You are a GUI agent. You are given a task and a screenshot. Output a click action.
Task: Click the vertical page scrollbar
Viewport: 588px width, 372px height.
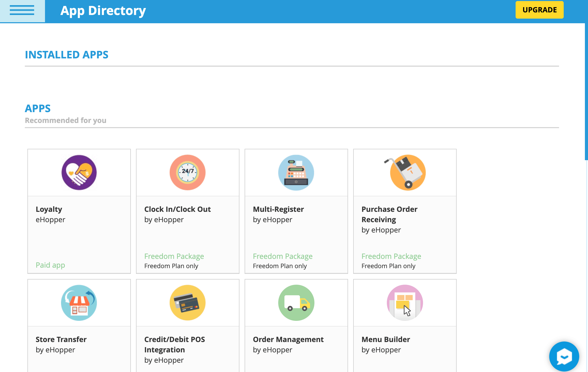click(586, 92)
